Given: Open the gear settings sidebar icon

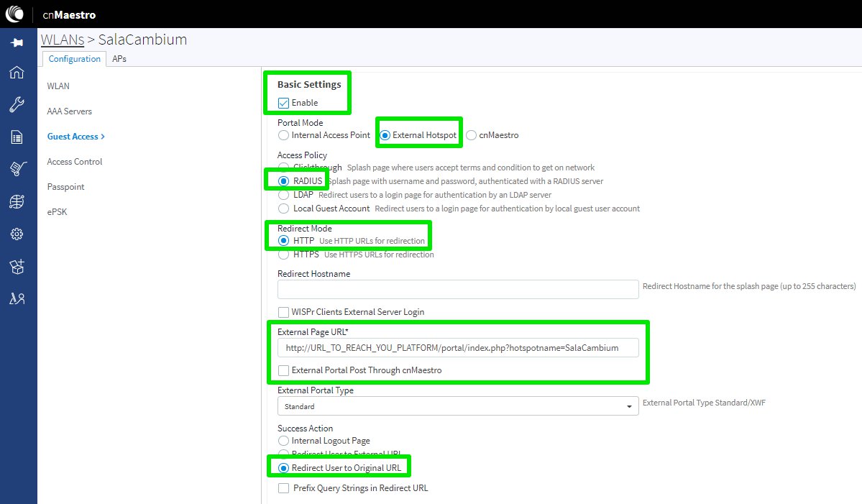Looking at the screenshot, I should point(17,234).
